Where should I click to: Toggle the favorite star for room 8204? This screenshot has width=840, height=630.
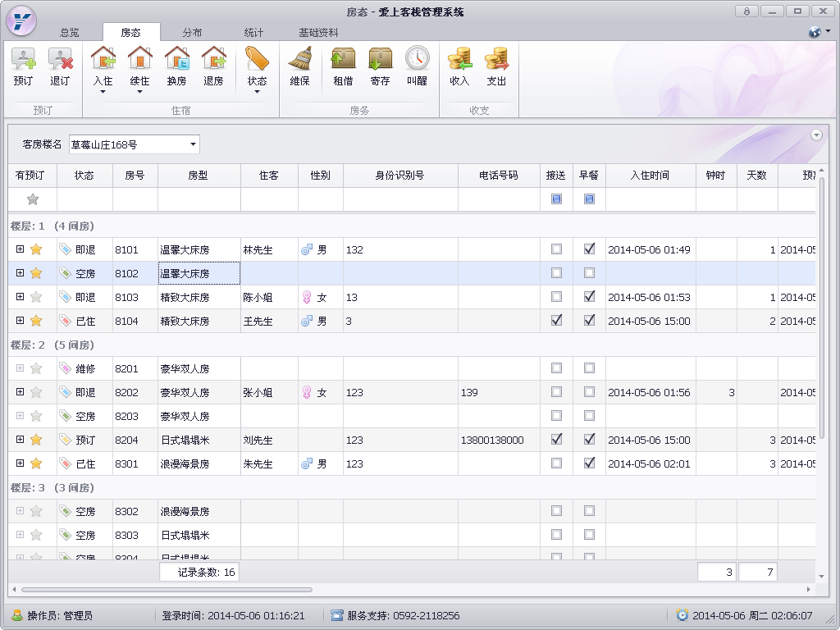tap(36, 440)
